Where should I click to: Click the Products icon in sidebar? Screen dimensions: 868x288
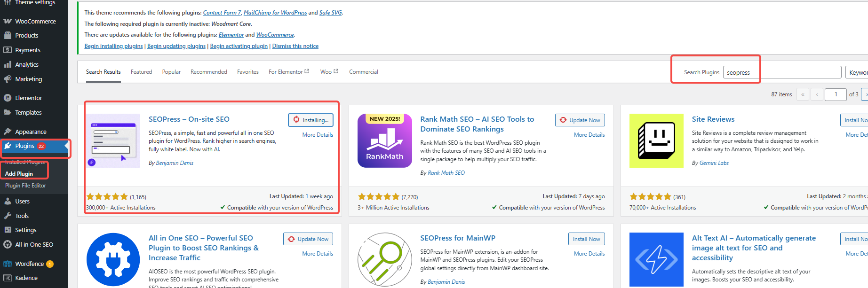click(x=8, y=36)
